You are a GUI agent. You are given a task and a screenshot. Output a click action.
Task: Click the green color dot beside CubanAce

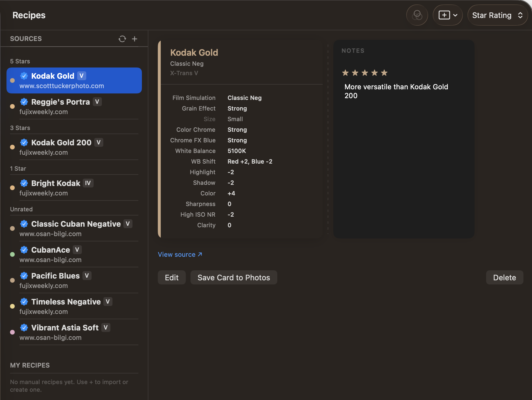coord(12,254)
